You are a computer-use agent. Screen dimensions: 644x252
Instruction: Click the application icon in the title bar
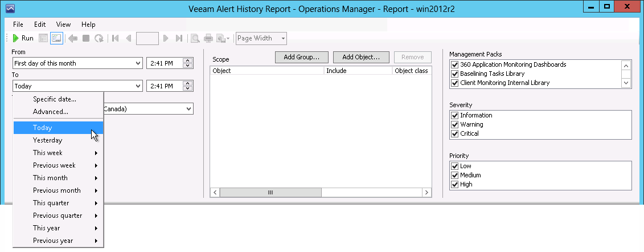point(10,8)
